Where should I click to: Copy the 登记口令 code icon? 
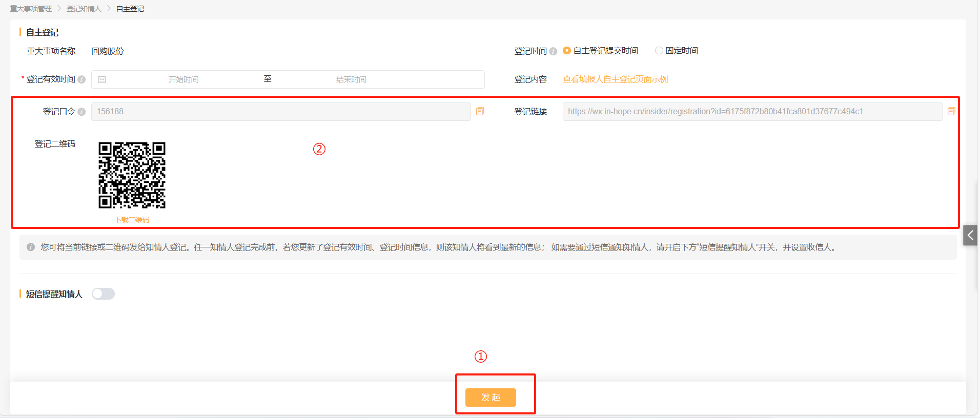coord(480,111)
